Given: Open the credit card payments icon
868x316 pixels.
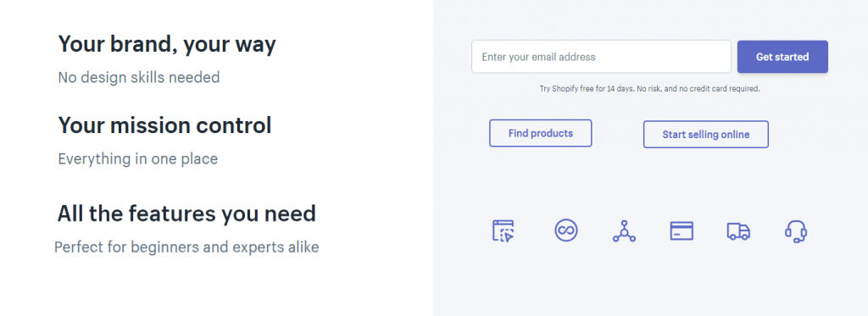Looking at the screenshot, I should click(x=682, y=230).
